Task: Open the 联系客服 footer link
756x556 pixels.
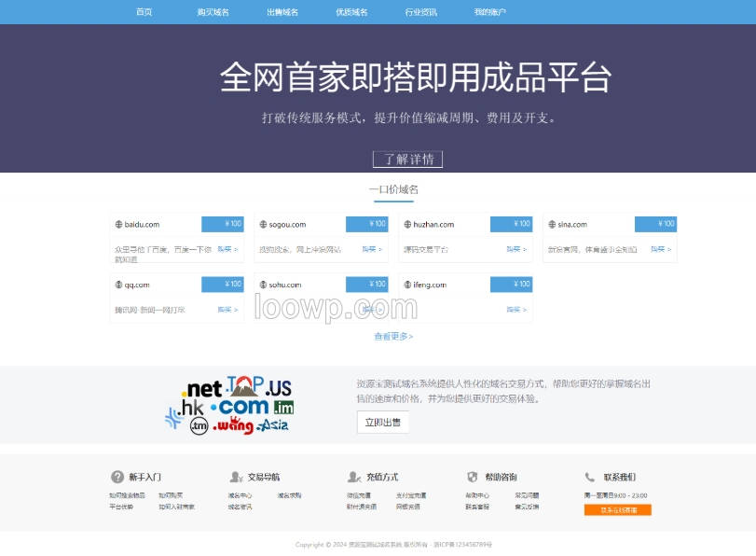Action: [477, 507]
